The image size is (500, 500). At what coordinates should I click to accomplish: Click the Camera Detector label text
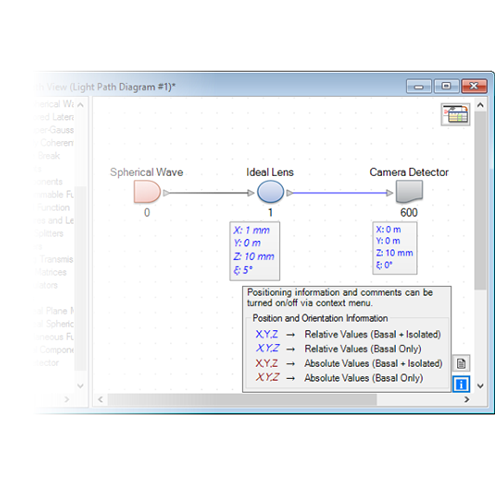(409, 172)
